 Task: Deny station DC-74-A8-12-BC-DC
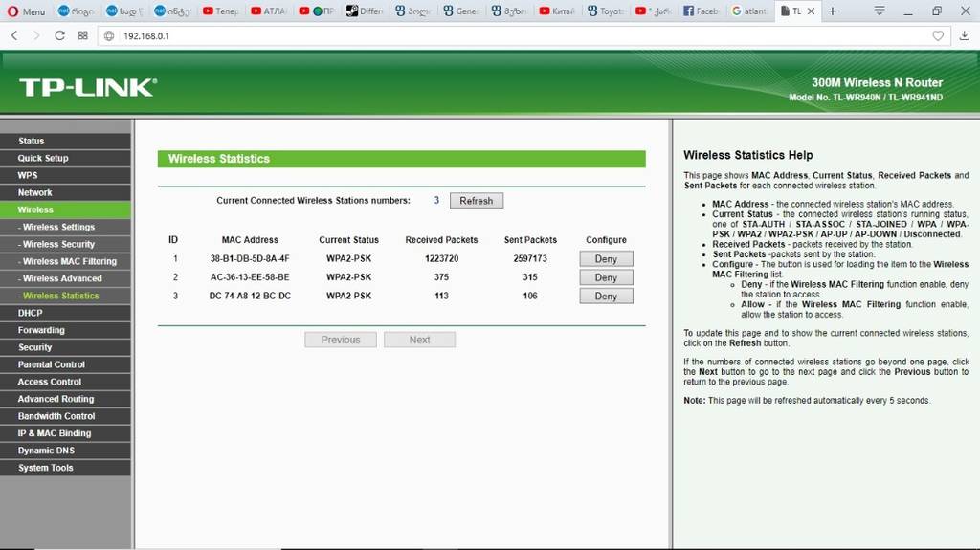[x=606, y=297]
